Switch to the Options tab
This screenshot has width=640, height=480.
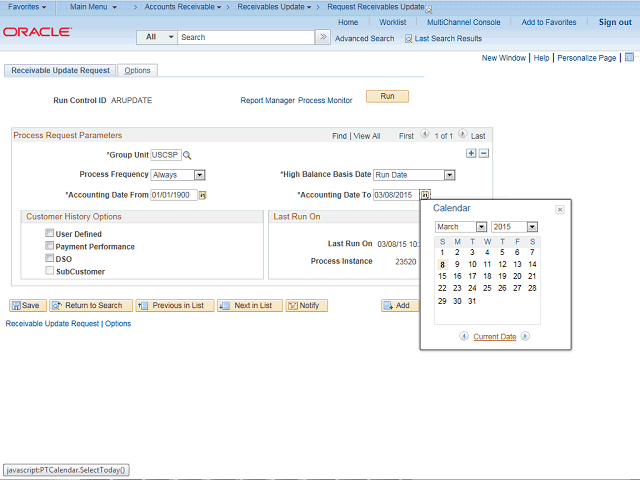137,70
